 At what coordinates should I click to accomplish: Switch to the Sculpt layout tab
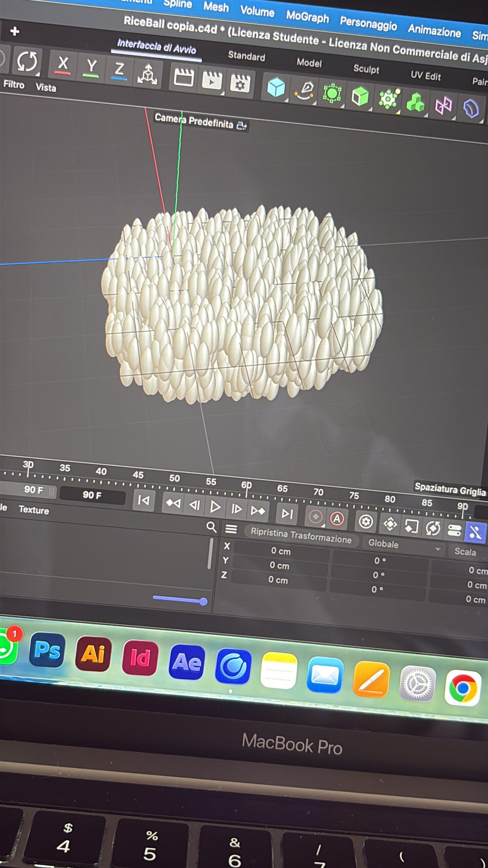click(366, 69)
